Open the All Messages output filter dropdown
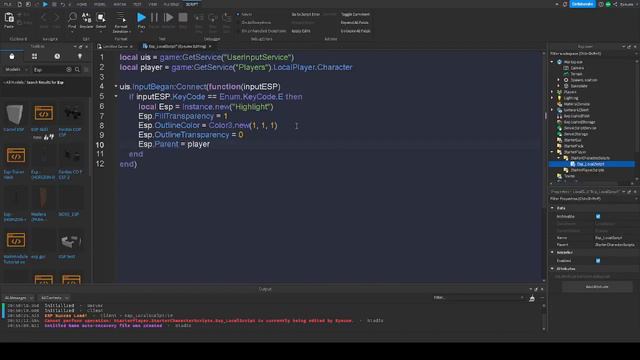Screen dimensions: 640x360 tap(18, 298)
